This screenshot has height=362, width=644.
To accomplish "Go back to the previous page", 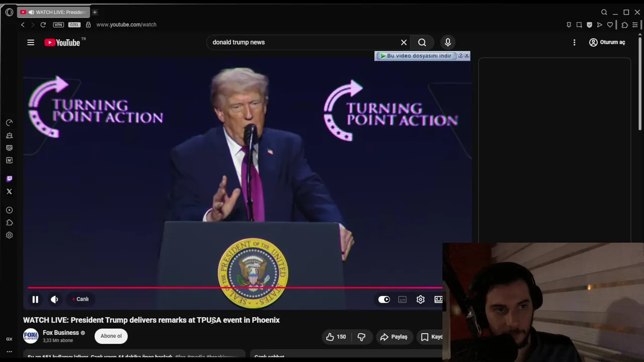I will pyautogui.click(x=23, y=25).
